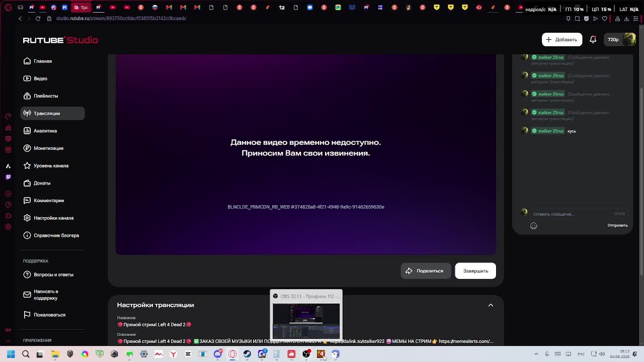Open Discord with notification badge in taskbar
Viewport: 644px width, 362px height.
(218, 354)
